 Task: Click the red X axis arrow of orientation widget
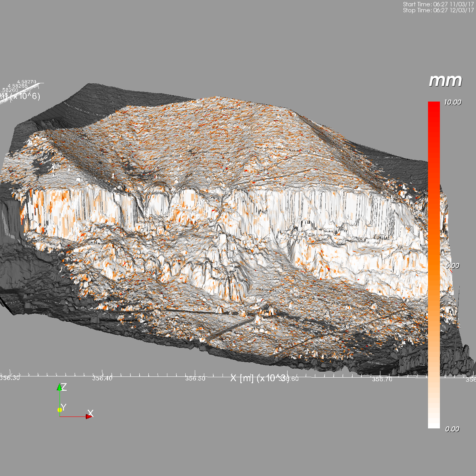89,416
